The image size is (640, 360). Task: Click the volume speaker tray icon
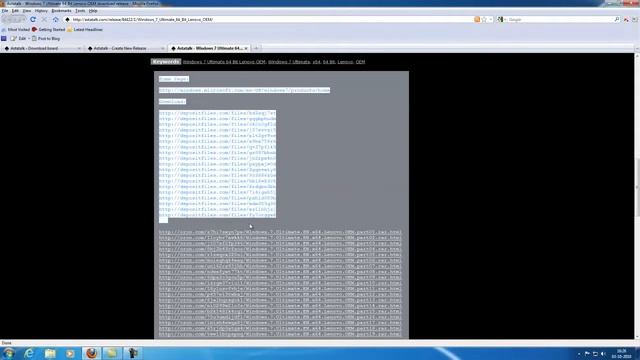click(x=603, y=354)
